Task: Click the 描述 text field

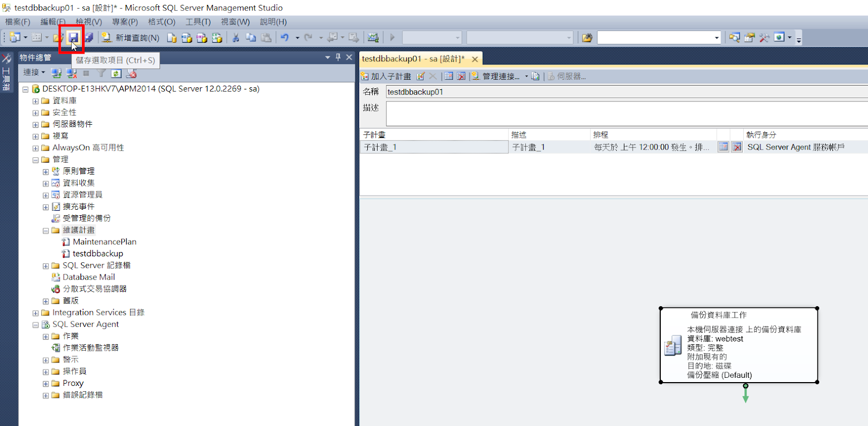Action: click(627, 113)
